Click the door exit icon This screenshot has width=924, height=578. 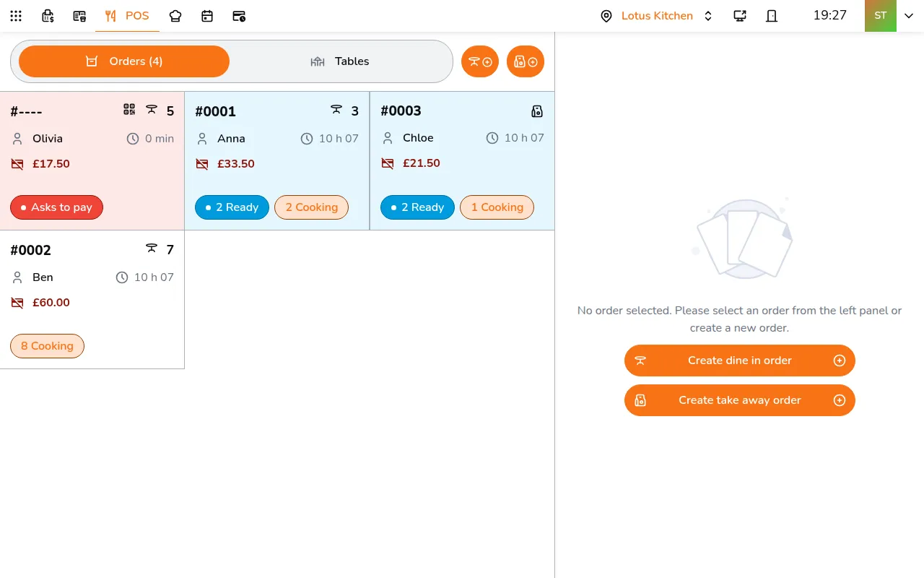[772, 16]
